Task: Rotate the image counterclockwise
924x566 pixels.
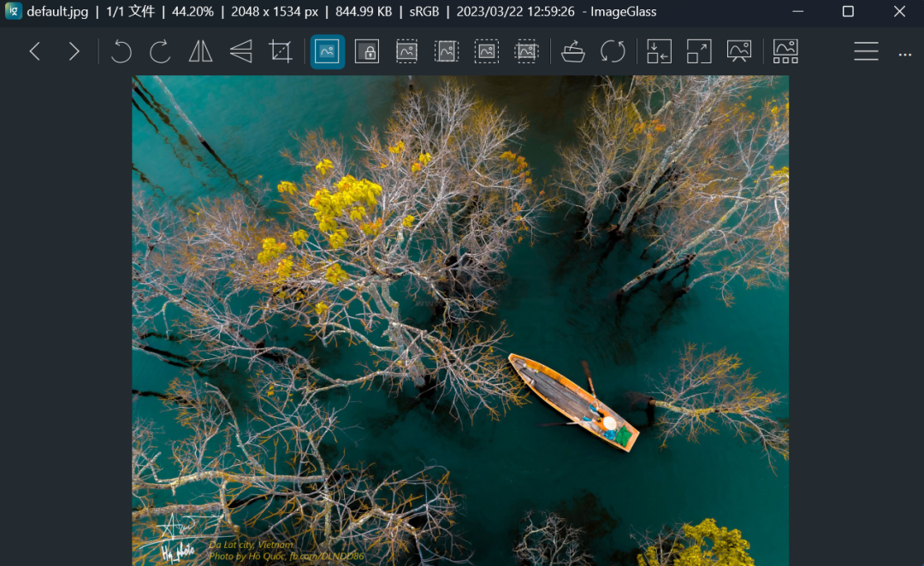Action: pos(121,51)
